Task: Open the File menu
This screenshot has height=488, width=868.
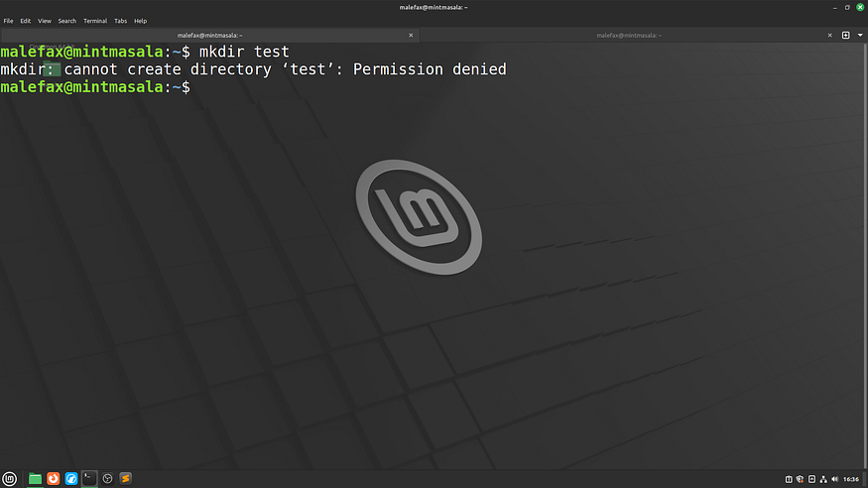Action: (x=8, y=21)
